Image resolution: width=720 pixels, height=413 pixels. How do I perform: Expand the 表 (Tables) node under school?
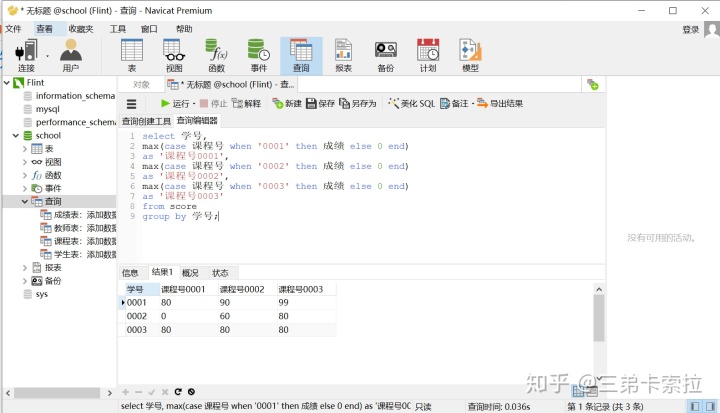point(25,149)
